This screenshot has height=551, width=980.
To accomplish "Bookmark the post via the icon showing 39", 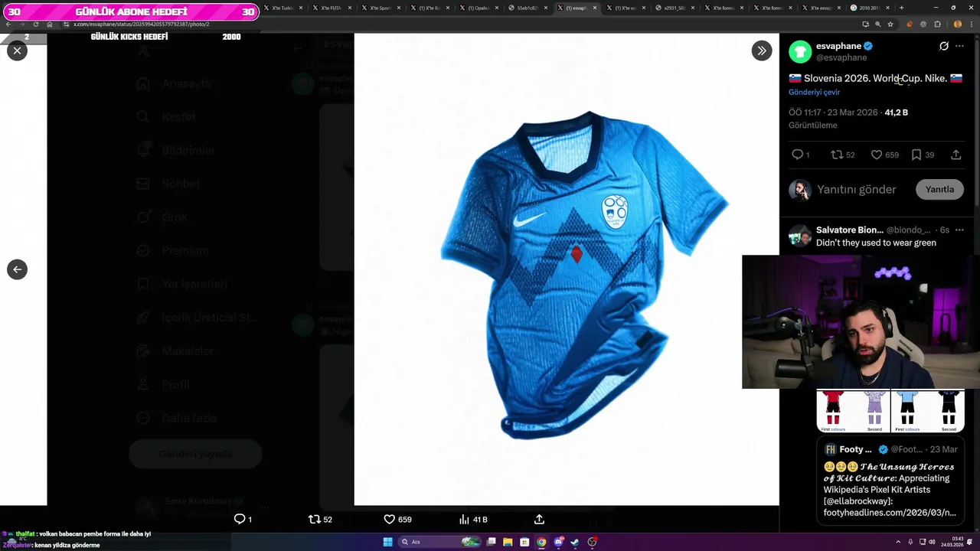I will [x=916, y=155].
